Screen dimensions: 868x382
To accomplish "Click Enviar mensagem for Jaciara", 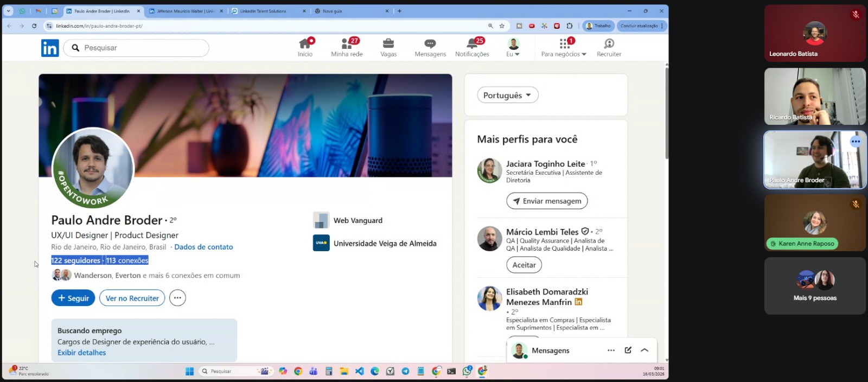I will point(547,201).
